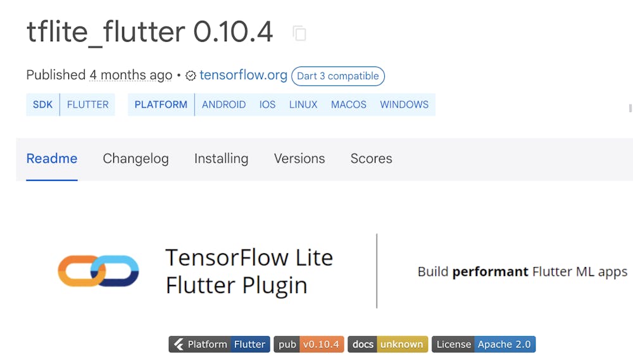Switch to the Readme tab

click(x=52, y=158)
